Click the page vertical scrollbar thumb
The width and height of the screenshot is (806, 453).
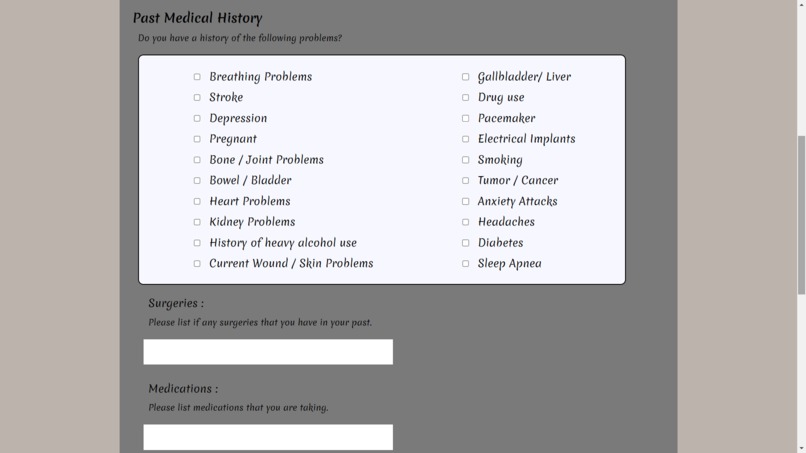[x=801, y=215]
